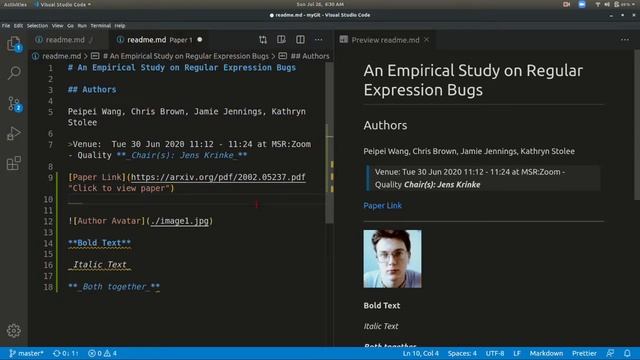Screen dimensions: 640x360
Task: Open the Terminal menu
Action: pyautogui.click(x=100, y=26)
